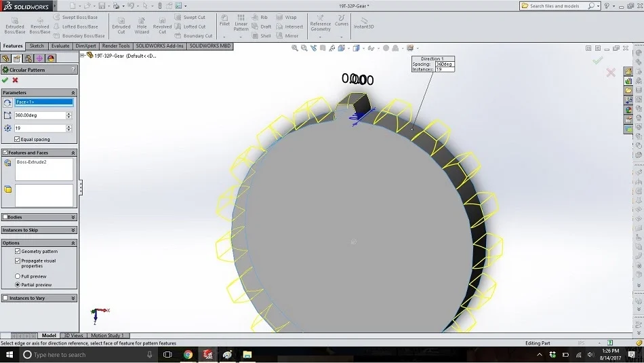Image resolution: width=644 pixels, height=363 pixels.
Task: Toggle Features and Faces checkbox
Action: point(5,153)
